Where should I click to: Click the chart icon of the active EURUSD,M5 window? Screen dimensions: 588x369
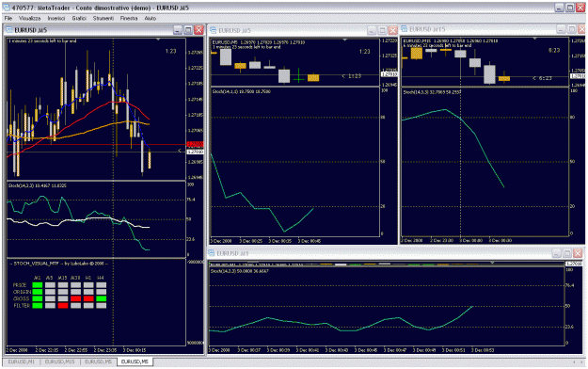[x=9, y=30]
